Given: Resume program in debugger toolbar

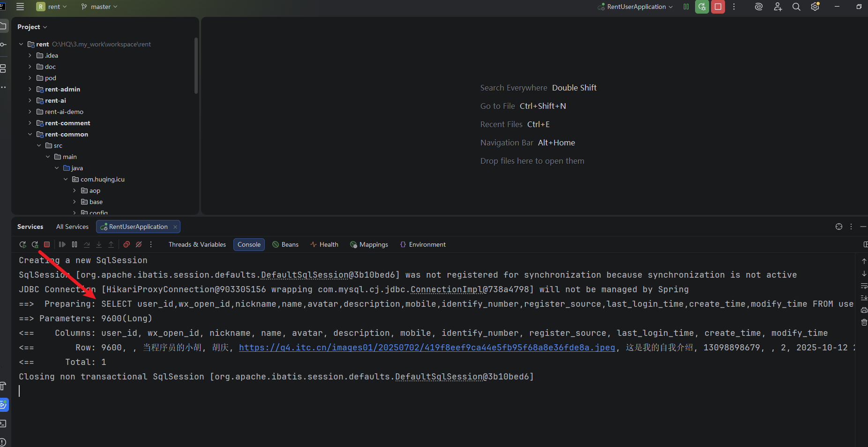Looking at the screenshot, I should (62, 244).
